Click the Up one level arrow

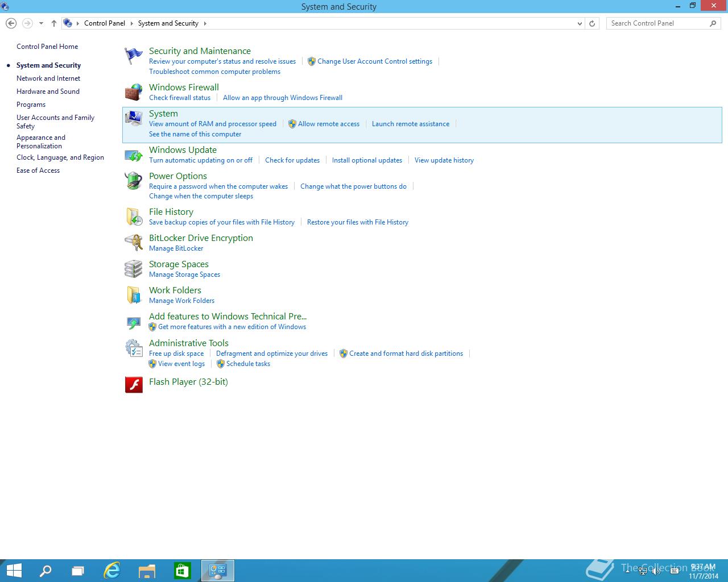(54, 23)
